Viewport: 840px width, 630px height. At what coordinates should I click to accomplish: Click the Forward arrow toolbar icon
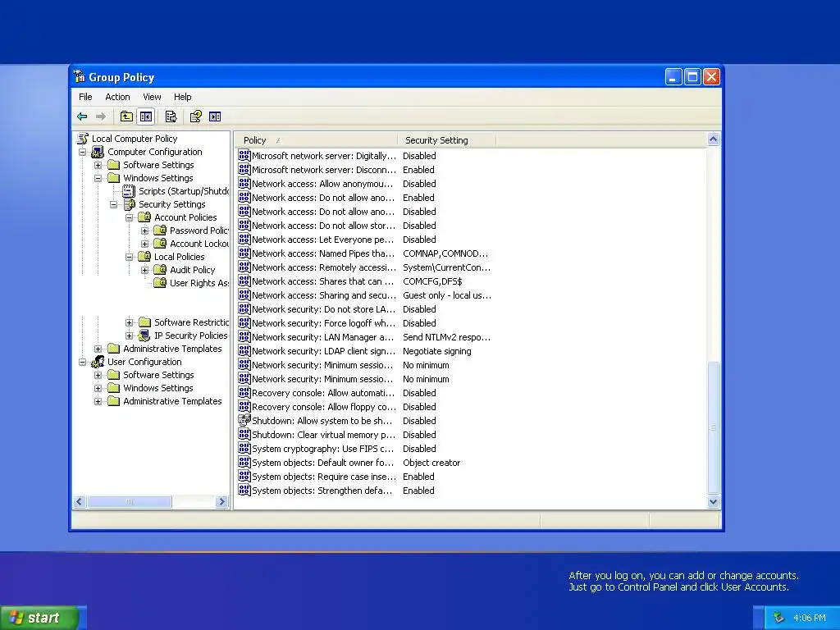(100, 116)
